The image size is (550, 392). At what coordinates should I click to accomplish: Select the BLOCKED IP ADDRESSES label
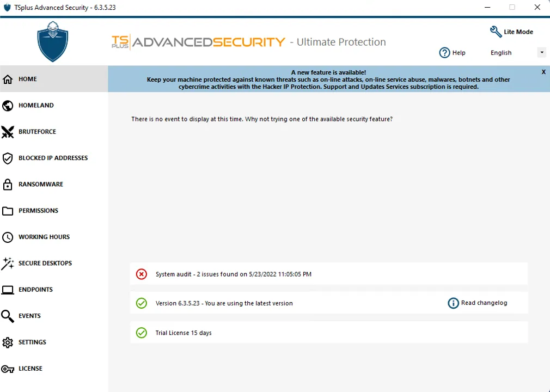(x=53, y=158)
